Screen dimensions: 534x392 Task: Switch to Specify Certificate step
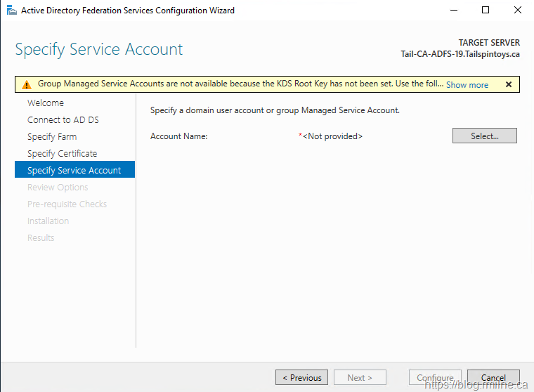coord(63,154)
